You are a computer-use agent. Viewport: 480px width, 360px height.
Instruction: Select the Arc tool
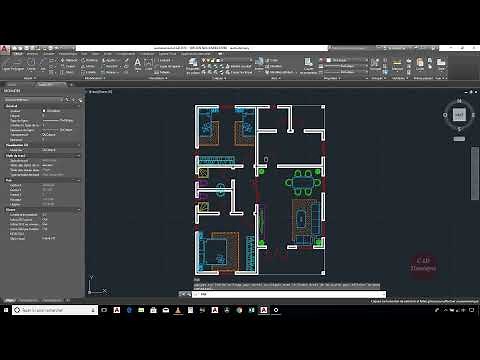pos(43,64)
